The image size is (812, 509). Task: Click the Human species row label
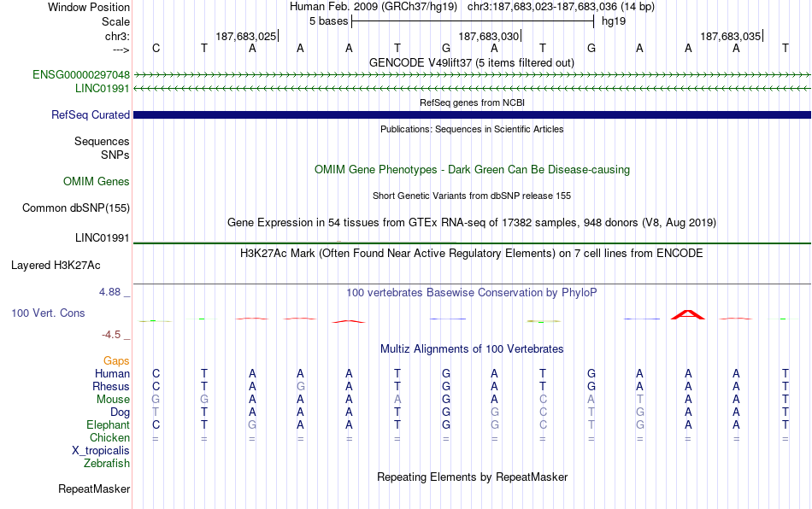[x=112, y=373]
